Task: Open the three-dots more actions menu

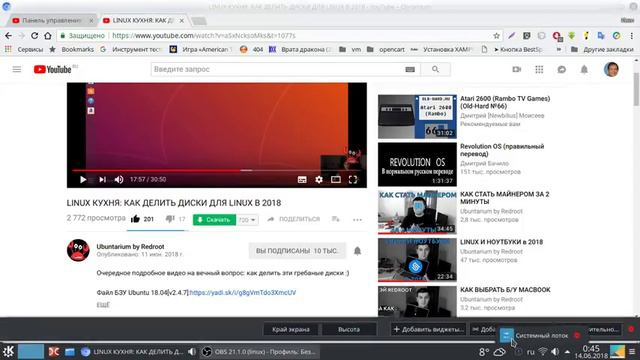Action: click(x=357, y=220)
